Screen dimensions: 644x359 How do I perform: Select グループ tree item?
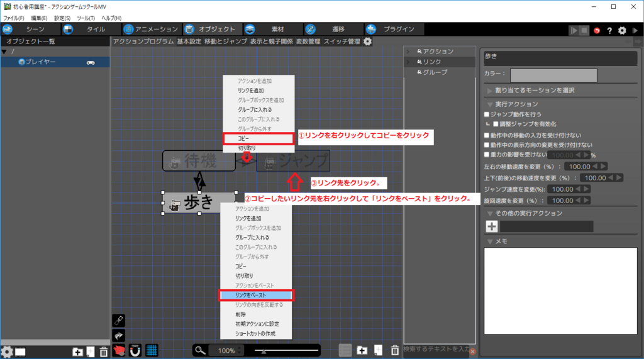pos(435,72)
